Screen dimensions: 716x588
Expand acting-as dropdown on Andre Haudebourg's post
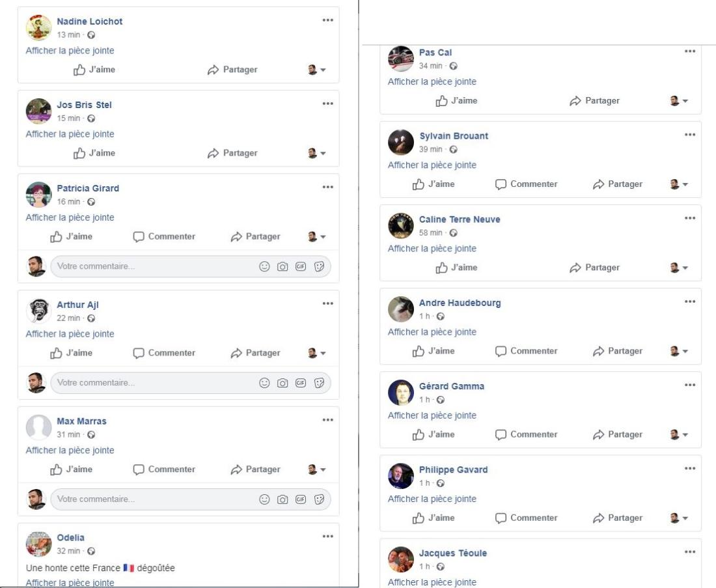(x=679, y=352)
